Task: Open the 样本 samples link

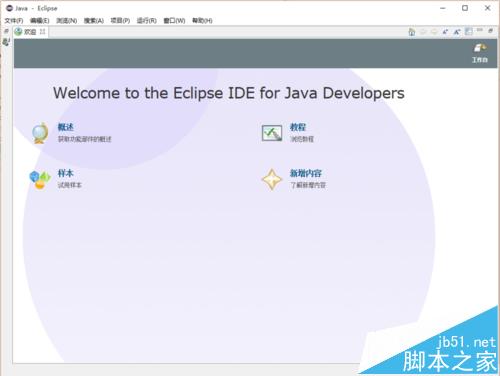Action: [66, 173]
